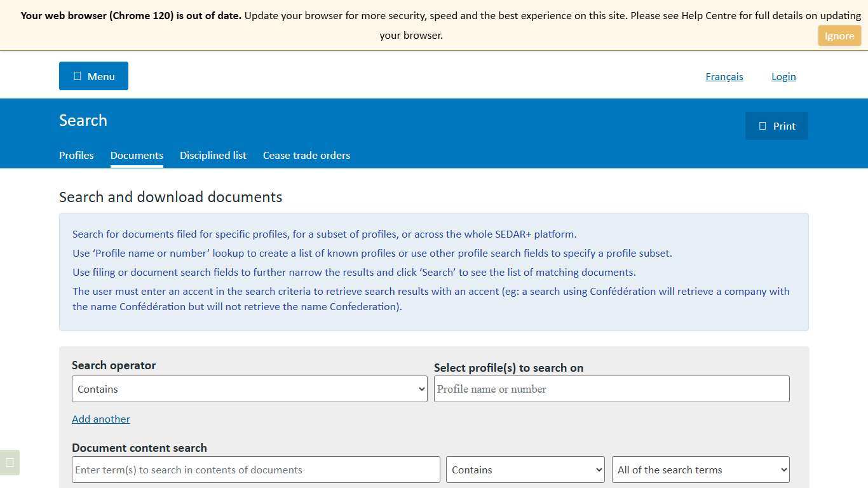Expand 'All of the search terms' dropdown
868x488 pixels.
click(700, 470)
